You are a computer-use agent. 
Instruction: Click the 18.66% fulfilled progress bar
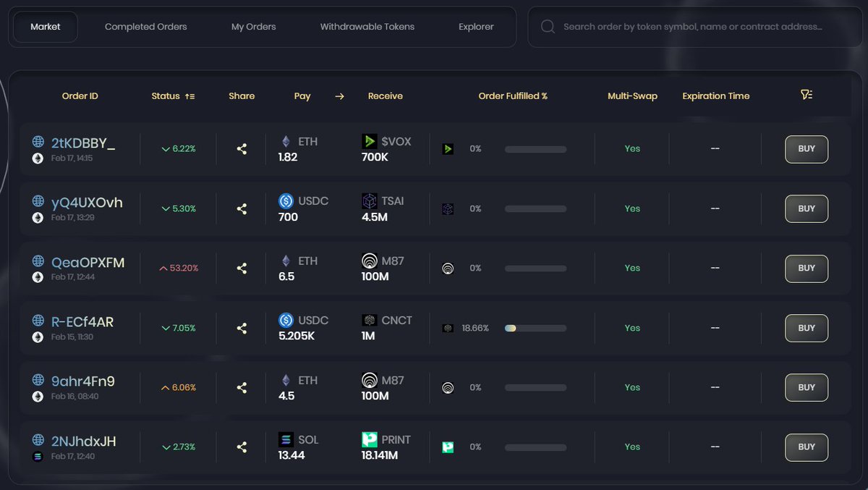pyautogui.click(x=535, y=328)
